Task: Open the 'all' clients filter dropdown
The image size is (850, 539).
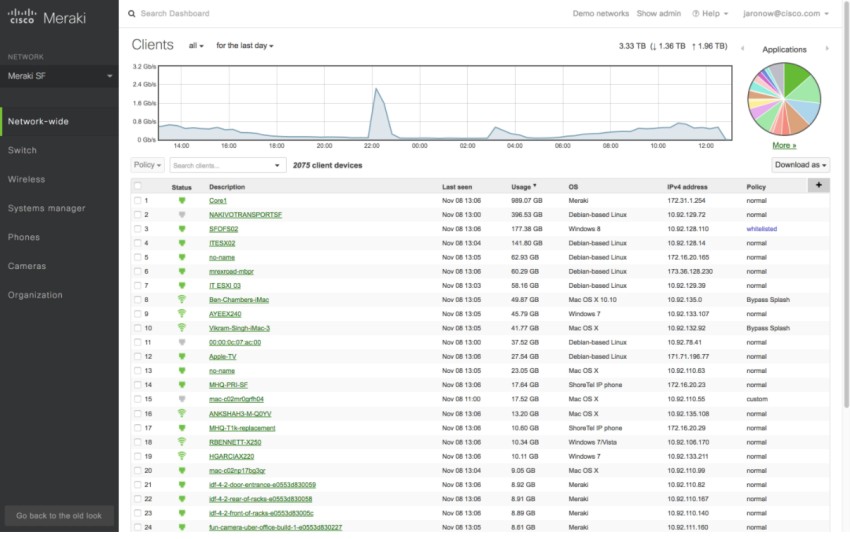Action: 196,46
